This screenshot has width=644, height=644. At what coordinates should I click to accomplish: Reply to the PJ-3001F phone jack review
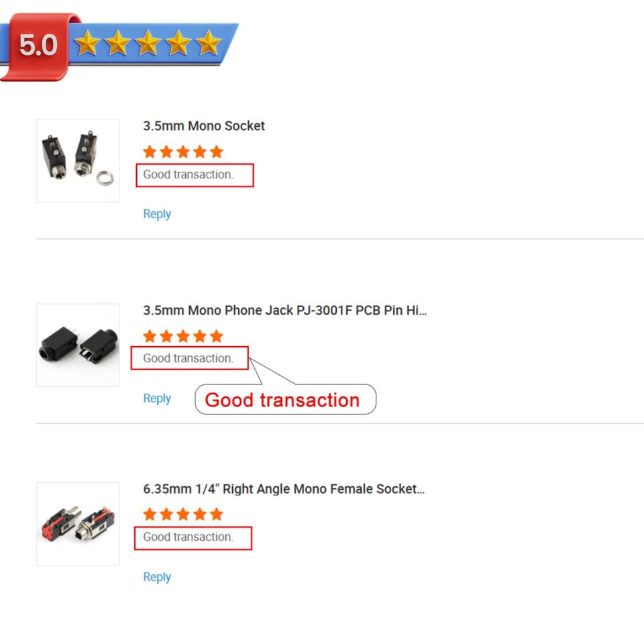click(157, 398)
